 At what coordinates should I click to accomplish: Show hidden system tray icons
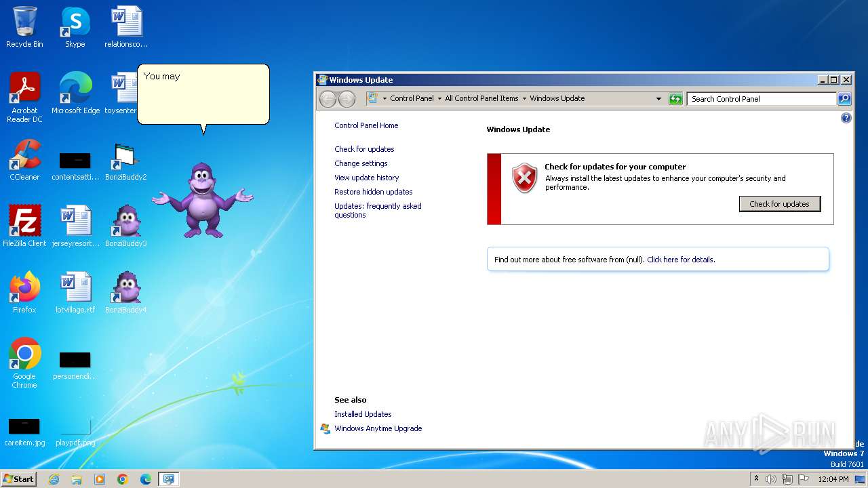point(756,479)
